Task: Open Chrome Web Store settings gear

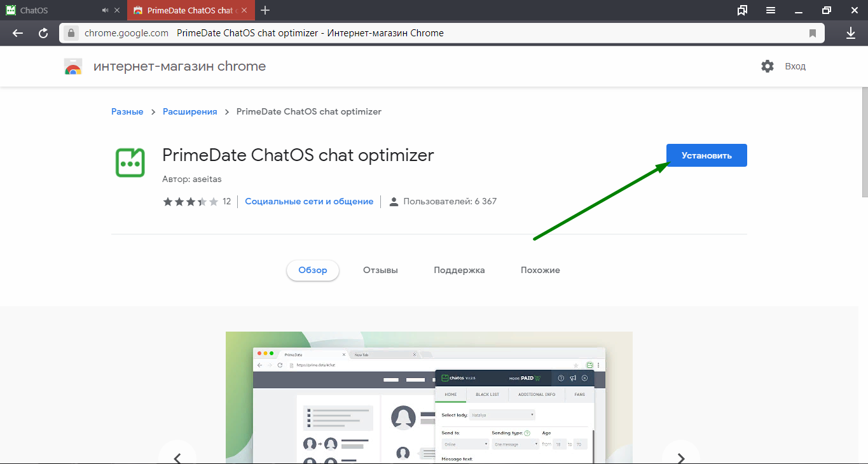Action: (x=768, y=66)
